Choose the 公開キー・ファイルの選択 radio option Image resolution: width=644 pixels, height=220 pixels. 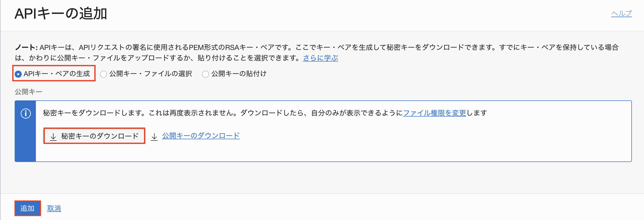point(104,74)
